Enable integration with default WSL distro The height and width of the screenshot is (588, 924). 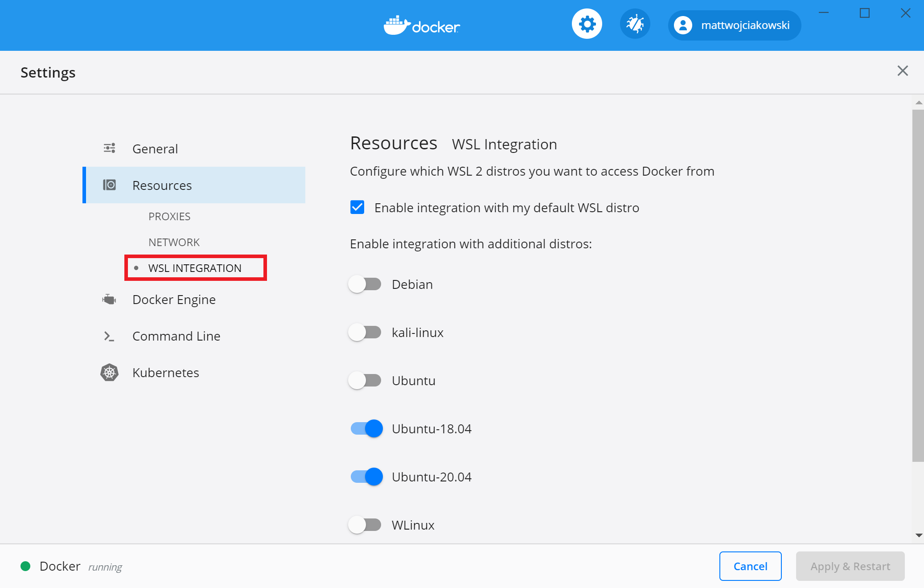tap(357, 207)
